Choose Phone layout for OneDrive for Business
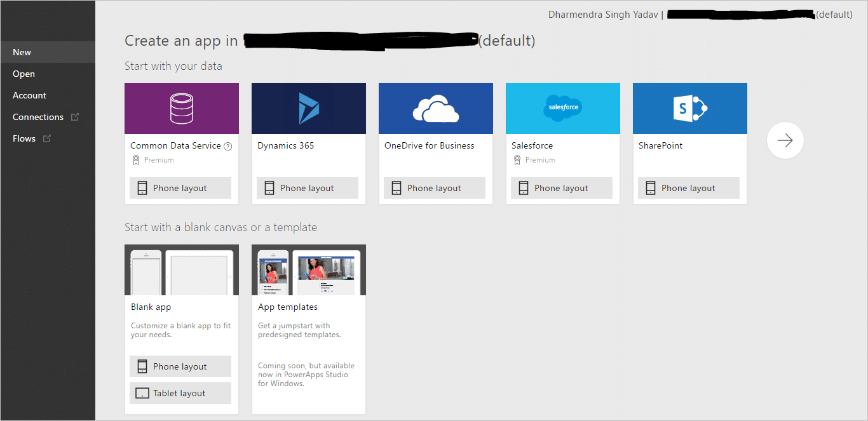 tap(435, 188)
